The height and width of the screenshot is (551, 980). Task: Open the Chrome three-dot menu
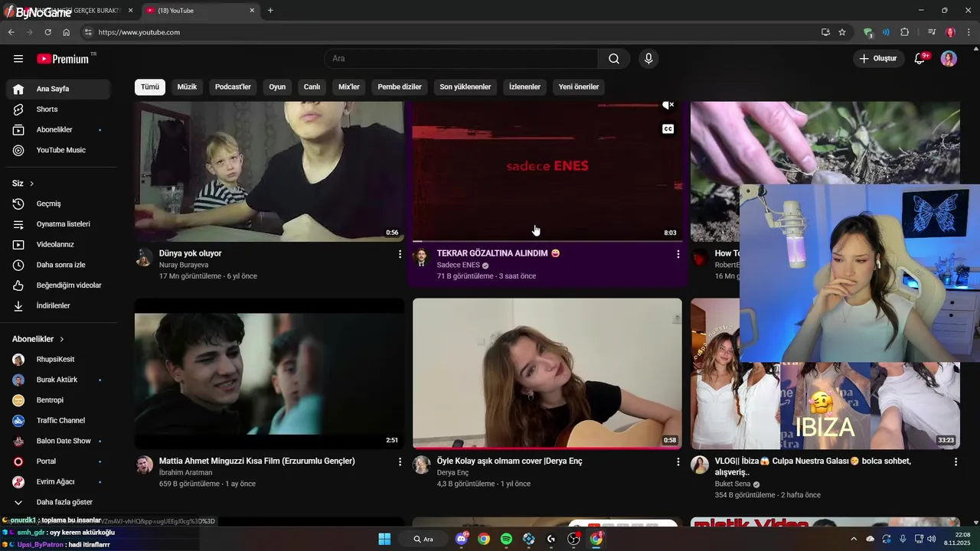click(x=969, y=32)
